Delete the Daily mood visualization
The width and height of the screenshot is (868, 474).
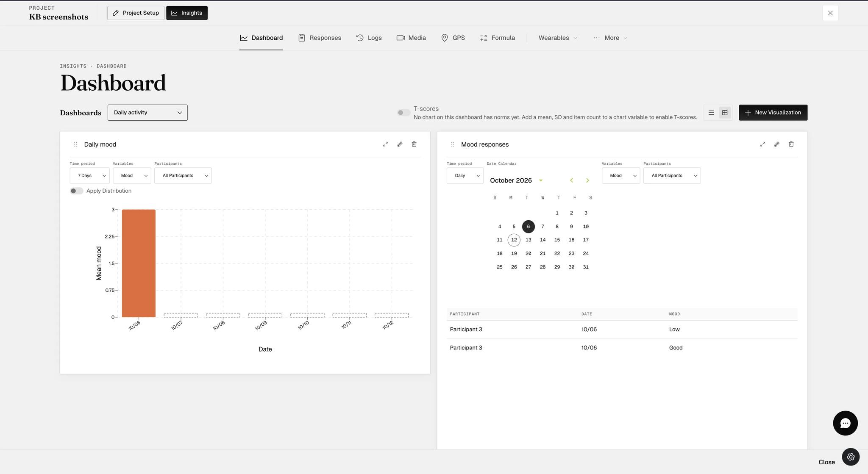(414, 144)
